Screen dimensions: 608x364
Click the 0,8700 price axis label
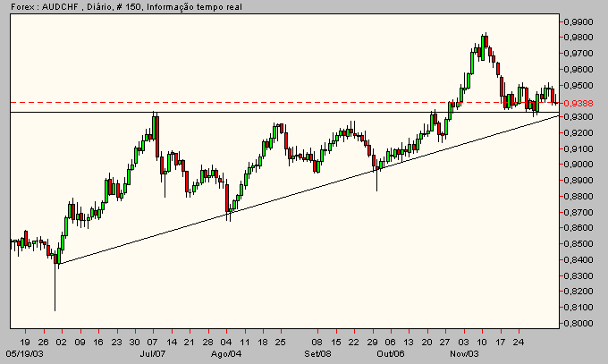pos(578,213)
